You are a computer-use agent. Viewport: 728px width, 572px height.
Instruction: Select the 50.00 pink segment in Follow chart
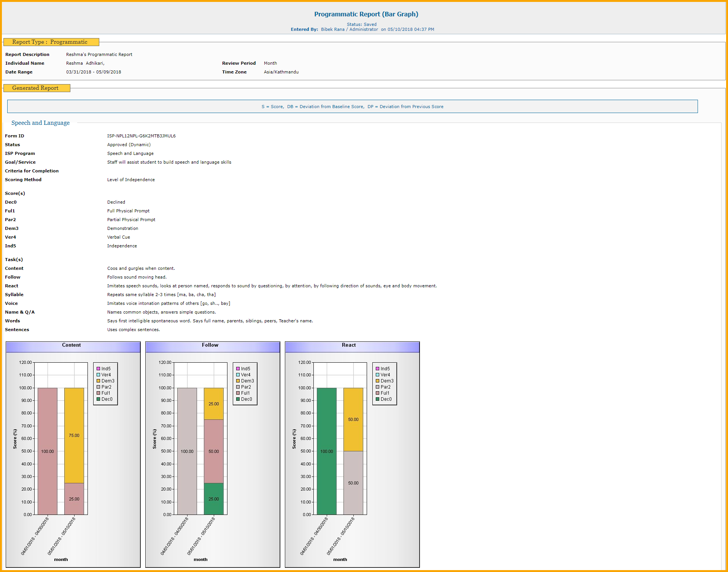pyautogui.click(x=214, y=451)
